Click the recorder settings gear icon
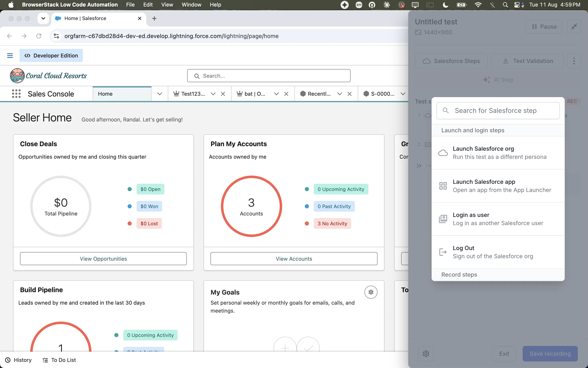 (426, 354)
